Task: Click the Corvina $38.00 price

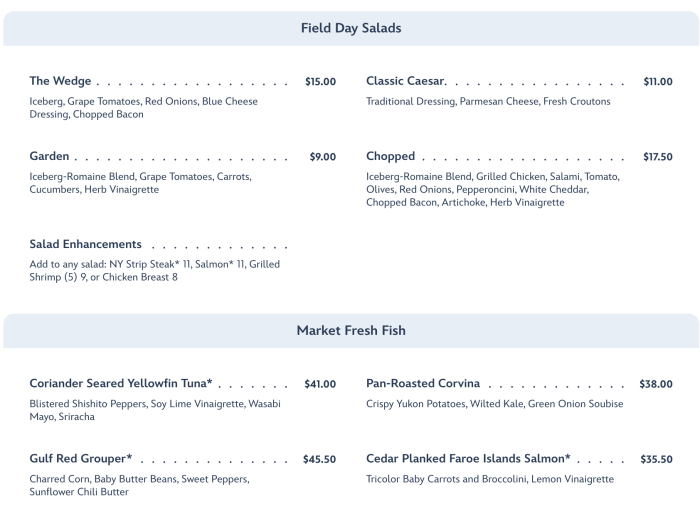Action: click(x=656, y=384)
